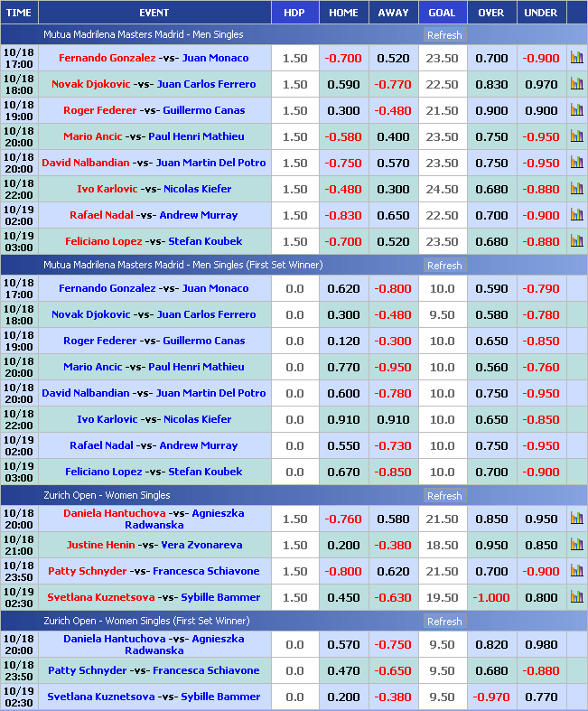
Task: Refresh the Zurich Open Women Singles section
Action: click(443, 496)
